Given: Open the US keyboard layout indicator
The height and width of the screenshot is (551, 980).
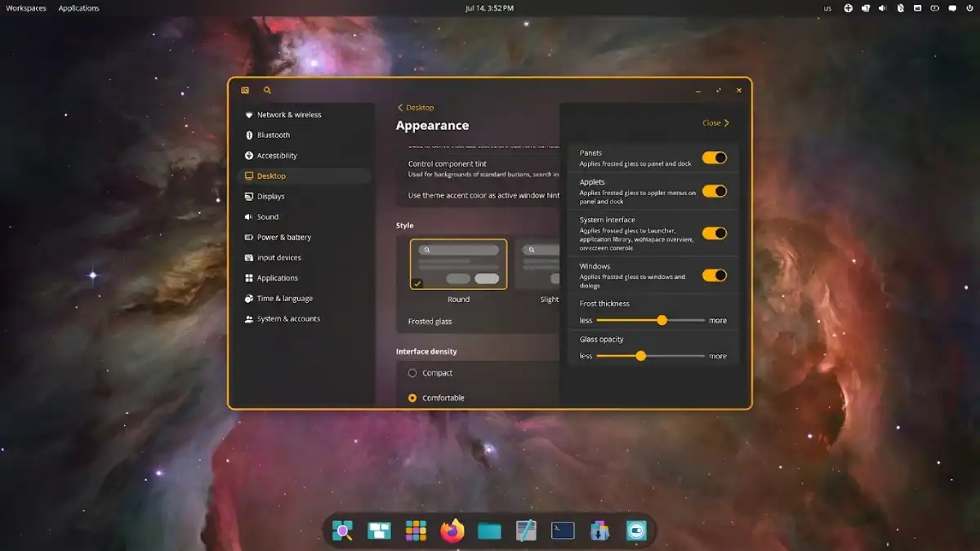Looking at the screenshot, I should [x=828, y=8].
